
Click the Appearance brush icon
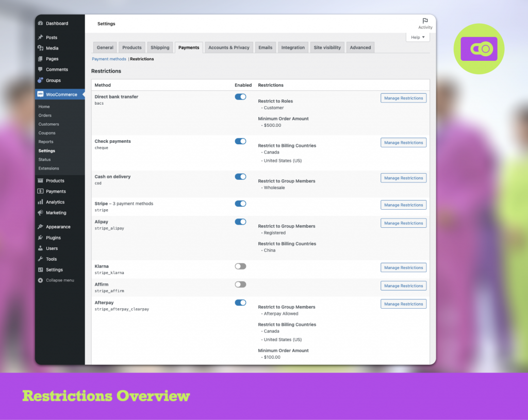[x=40, y=227]
